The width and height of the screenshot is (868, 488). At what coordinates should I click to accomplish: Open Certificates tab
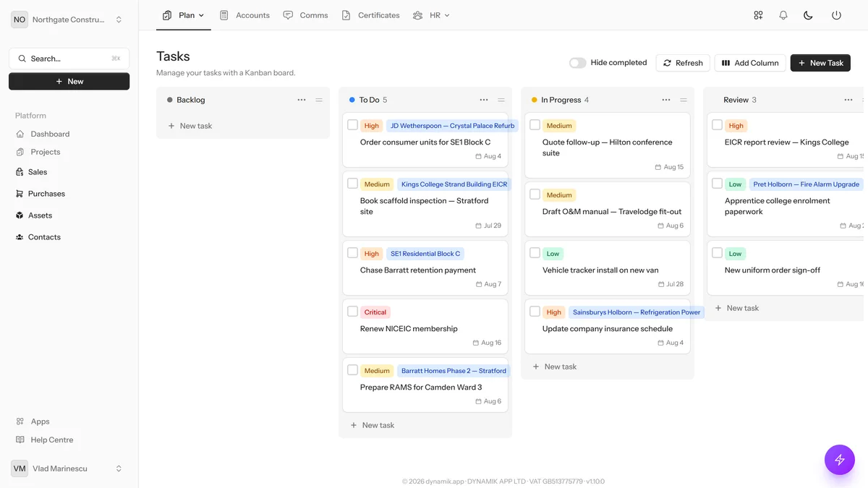370,15
